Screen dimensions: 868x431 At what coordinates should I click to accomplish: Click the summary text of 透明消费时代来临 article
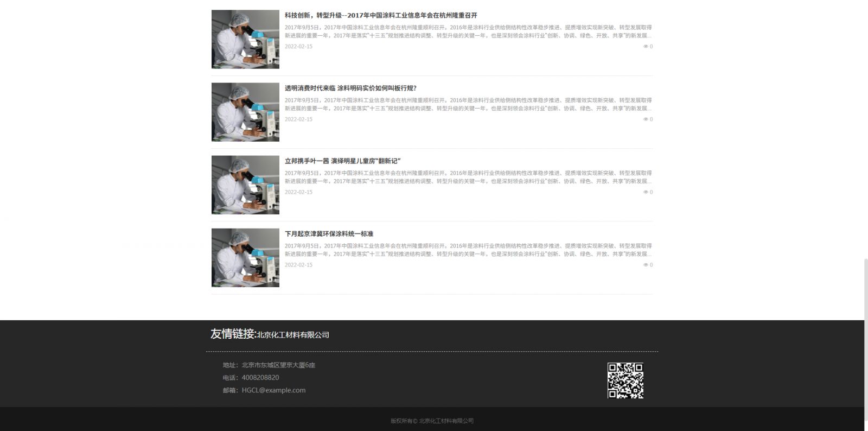point(468,104)
